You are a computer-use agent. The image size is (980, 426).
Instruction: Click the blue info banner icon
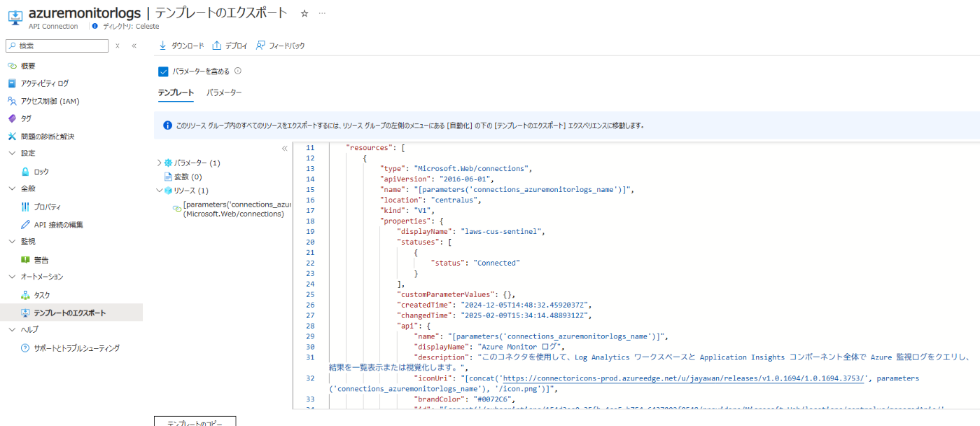[167, 125]
